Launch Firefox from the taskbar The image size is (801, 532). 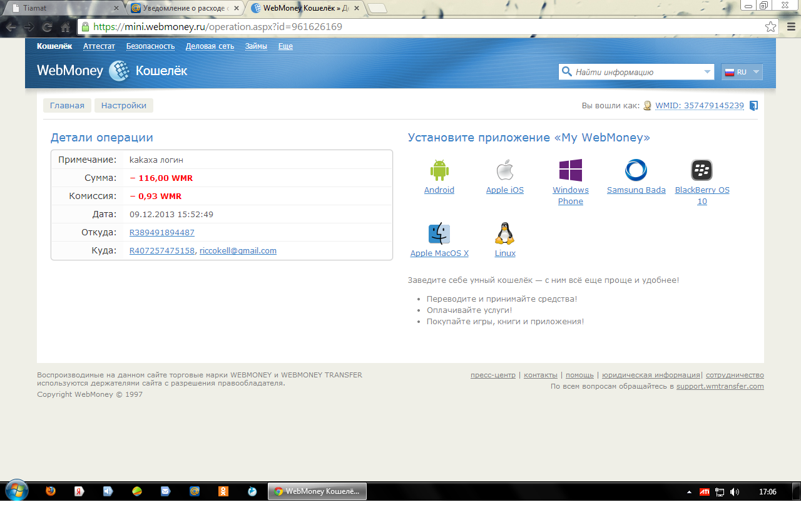coord(51,491)
